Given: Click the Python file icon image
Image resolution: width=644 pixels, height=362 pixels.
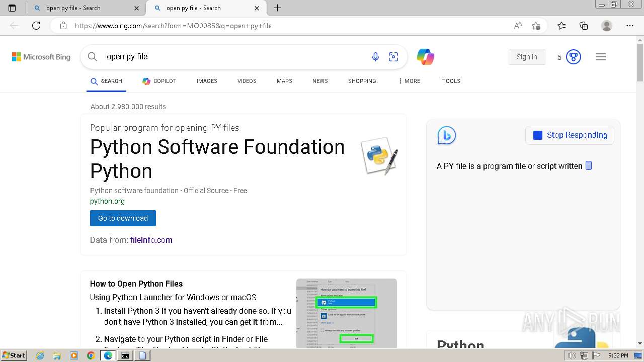Looking at the screenshot, I should pos(380,156).
